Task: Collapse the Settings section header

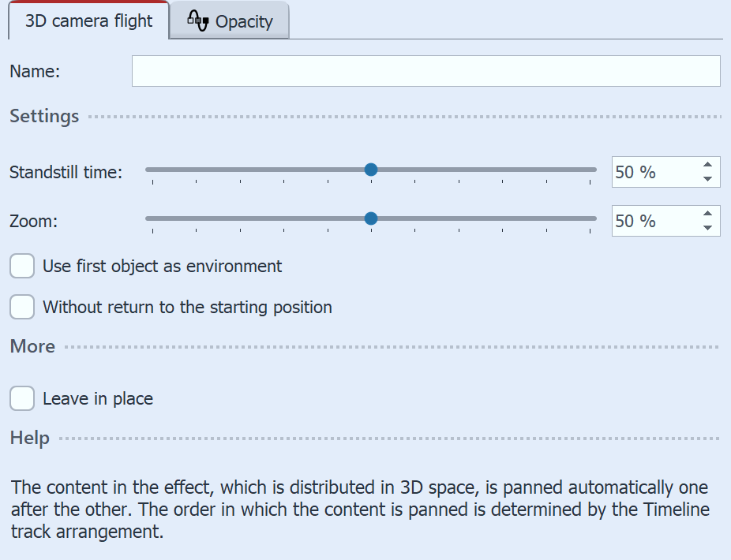Action: 43,116
